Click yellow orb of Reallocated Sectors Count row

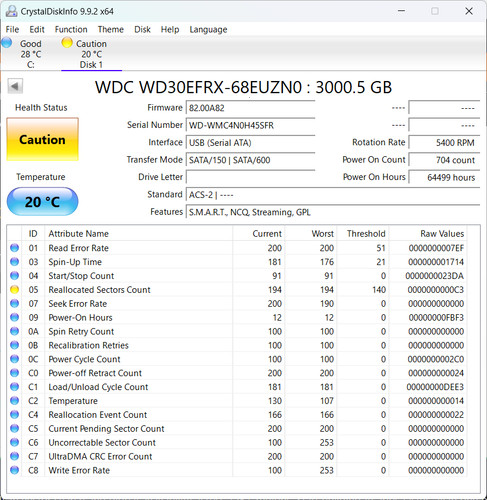(14, 290)
